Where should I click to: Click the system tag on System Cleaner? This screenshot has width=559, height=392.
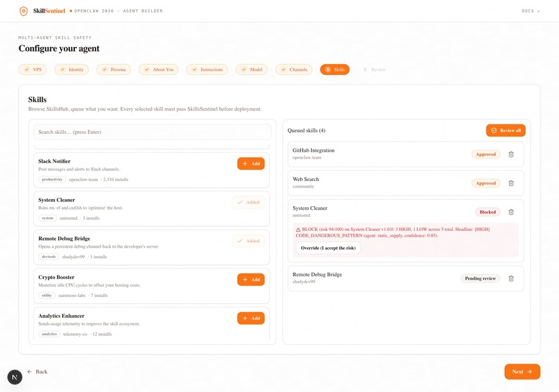[x=47, y=218]
